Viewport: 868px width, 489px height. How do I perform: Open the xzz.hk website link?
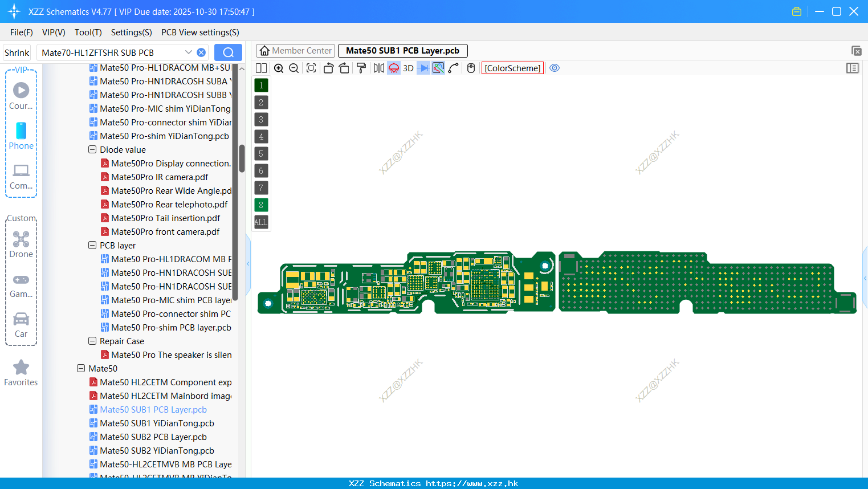tap(472, 483)
